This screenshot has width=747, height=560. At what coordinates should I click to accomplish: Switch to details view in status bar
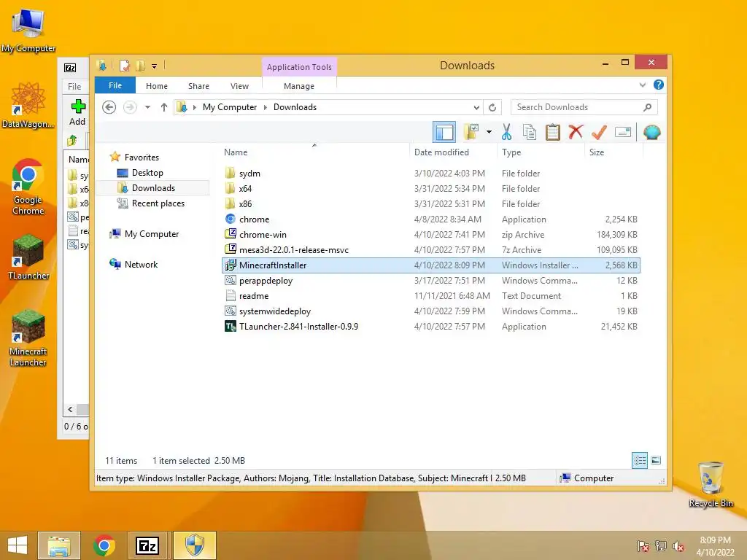pyautogui.click(x=639, y=461)
